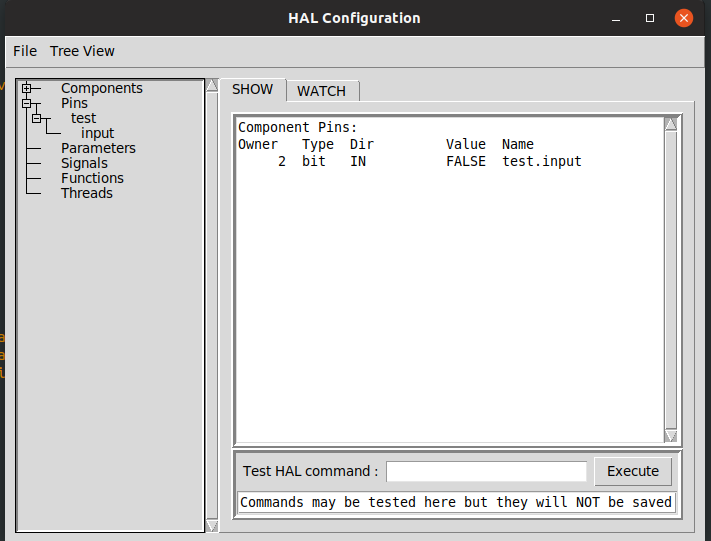Click output pane scrollbar up arrow
Viewport: 711px width, 541px height.
[x=671, y=124]
